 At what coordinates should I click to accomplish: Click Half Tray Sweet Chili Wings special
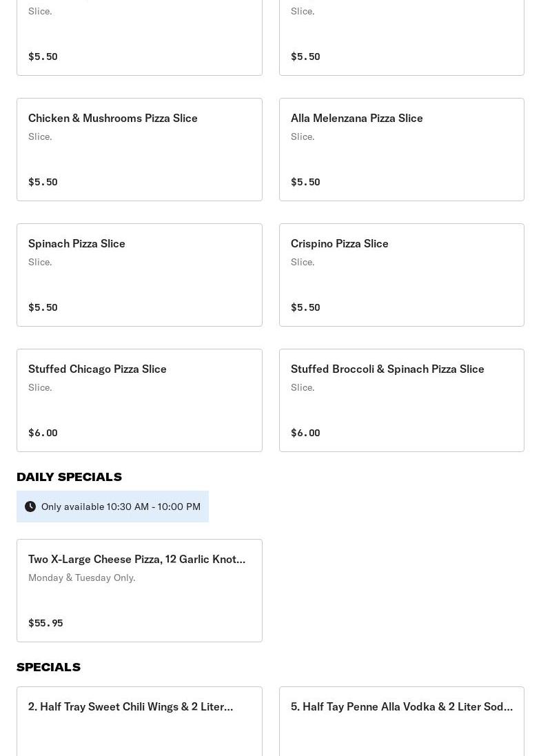pyautogui.click(x=139, y=720)
